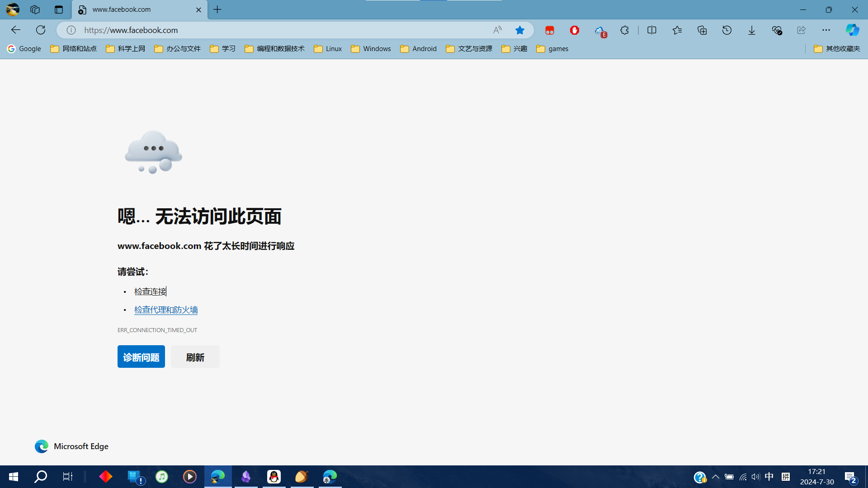Click the 刷新 button
This screenshot has height=488, width=868.
tap(195, 357)
